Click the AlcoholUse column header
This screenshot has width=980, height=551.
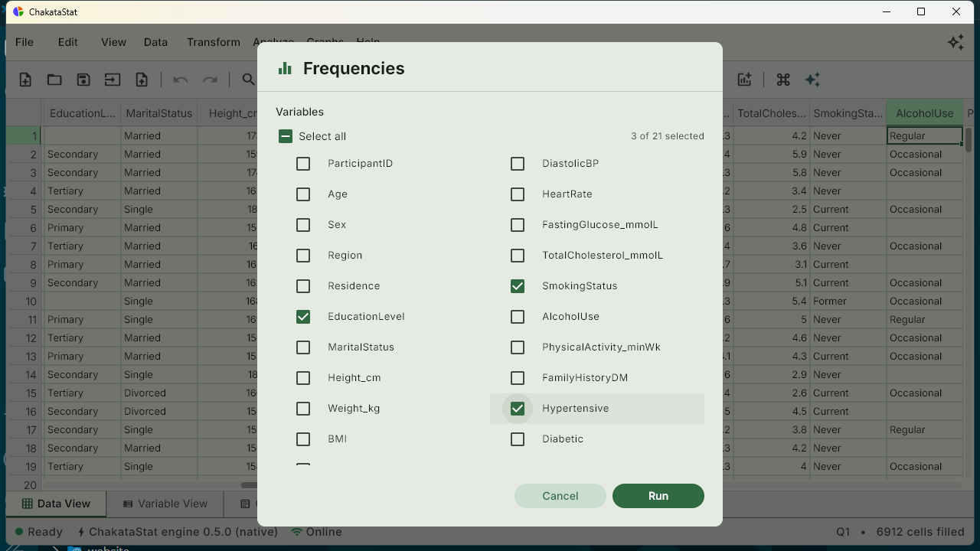(925, 113)
